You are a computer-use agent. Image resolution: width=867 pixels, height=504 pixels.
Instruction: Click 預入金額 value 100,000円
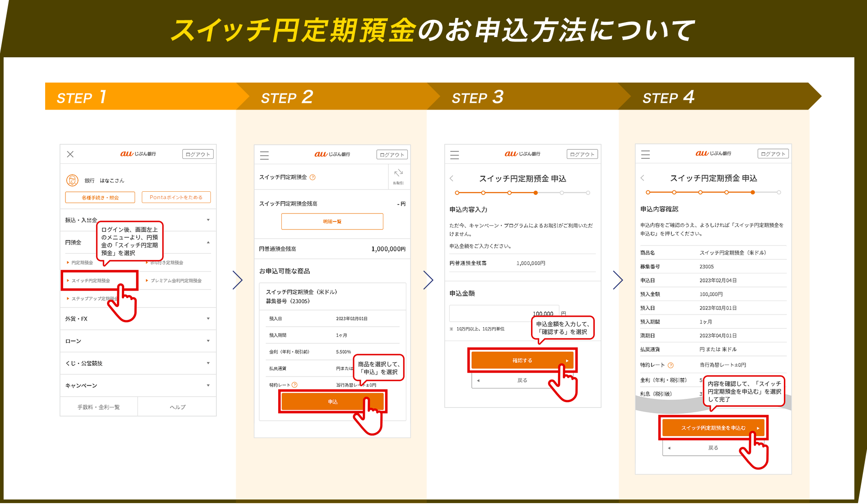pyautogui.click(x=711, y=294)
